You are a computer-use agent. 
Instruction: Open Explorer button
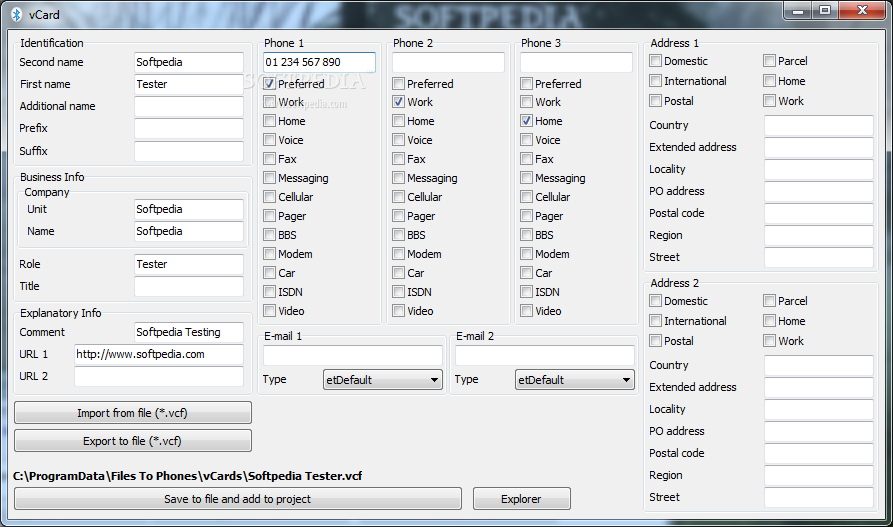522,499
